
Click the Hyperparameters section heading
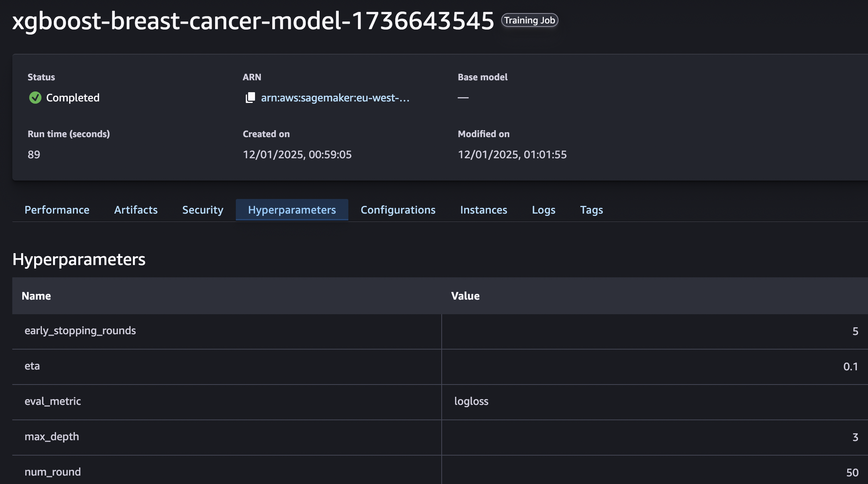click(79, 259)
